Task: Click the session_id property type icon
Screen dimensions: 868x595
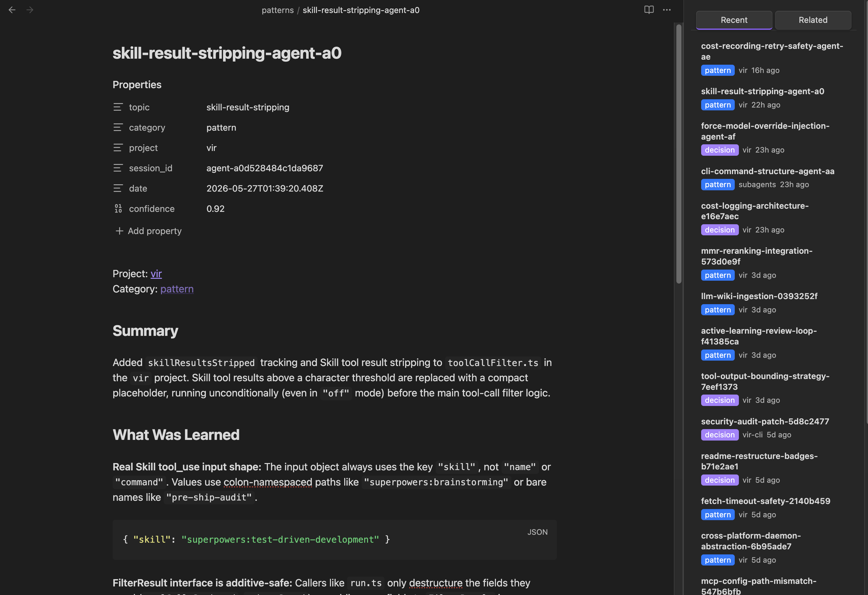Action: [x=118, y=168]
